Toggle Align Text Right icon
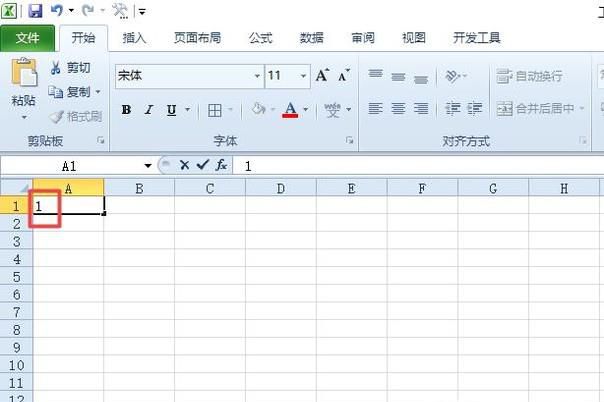This screenshot has height=402, width=604. pyautogui.click(x=421, y=109)
